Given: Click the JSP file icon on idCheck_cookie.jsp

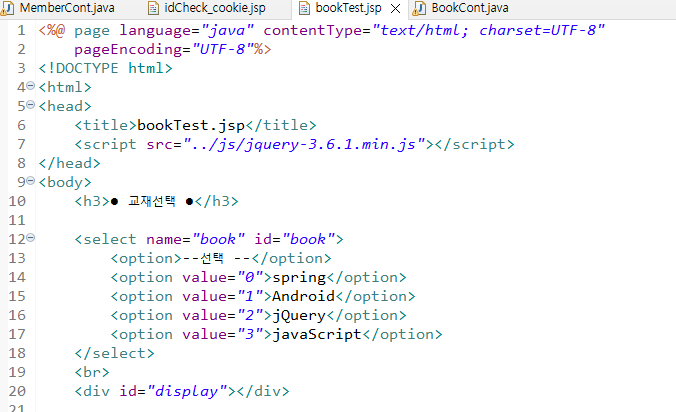Looking at the screenshot, I should pos(153,8).
